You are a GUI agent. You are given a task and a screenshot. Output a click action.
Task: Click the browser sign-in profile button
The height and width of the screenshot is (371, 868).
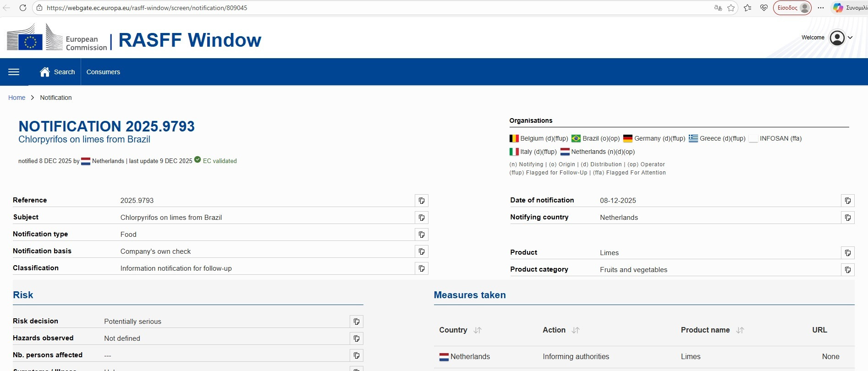click(x=792, y=8)
